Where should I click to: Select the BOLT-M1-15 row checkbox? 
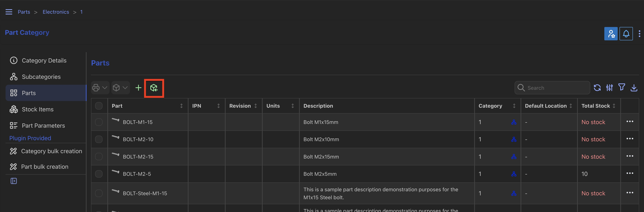tap(99, 122)
